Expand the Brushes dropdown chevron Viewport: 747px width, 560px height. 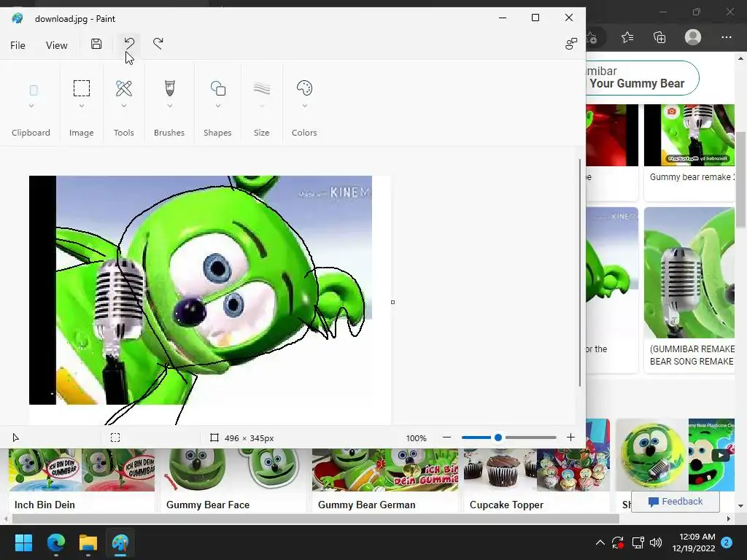tap(169, 106)
